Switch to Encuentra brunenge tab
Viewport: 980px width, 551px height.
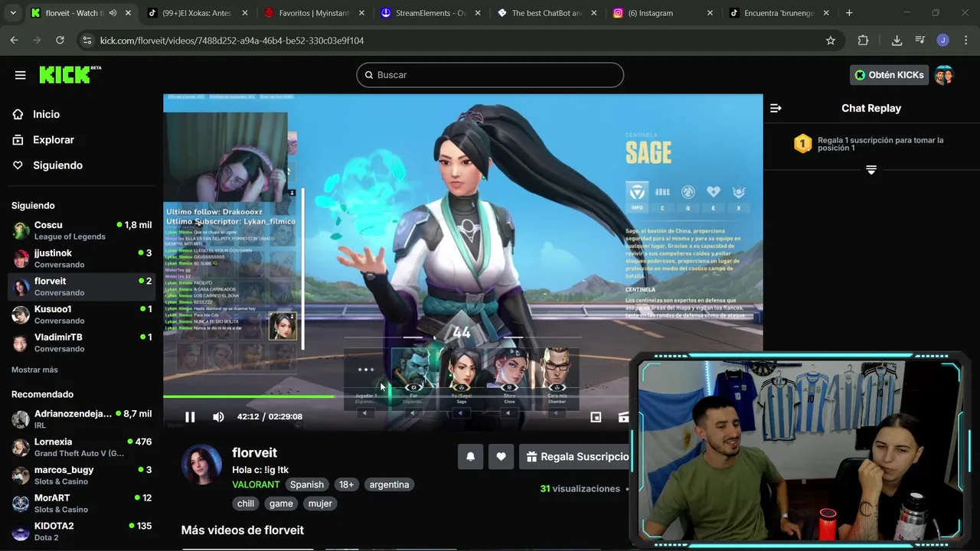click(x=778, y=13)
